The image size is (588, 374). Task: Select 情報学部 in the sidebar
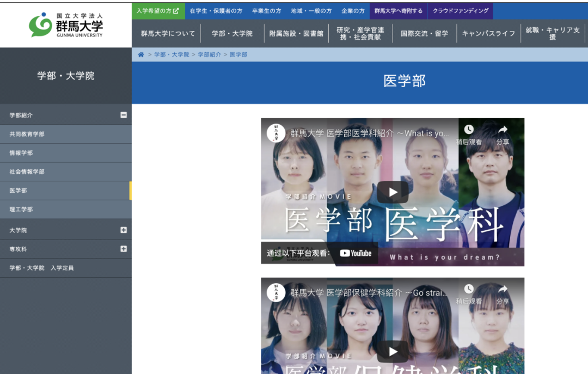pyautogui.click(x=66, y=152)
